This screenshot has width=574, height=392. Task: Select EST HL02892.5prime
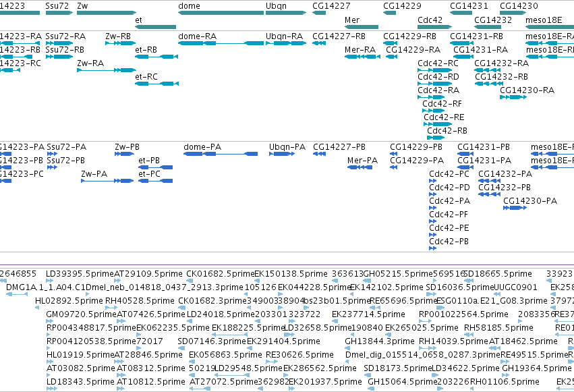pyautogui.click(x=69, y=301)
